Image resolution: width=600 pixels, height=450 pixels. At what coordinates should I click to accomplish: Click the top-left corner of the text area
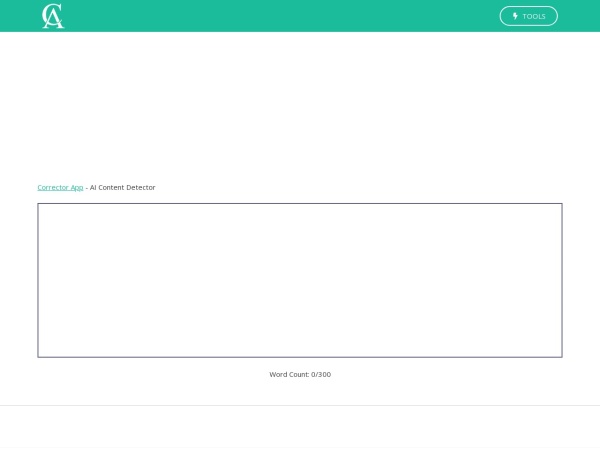(41, 207)
